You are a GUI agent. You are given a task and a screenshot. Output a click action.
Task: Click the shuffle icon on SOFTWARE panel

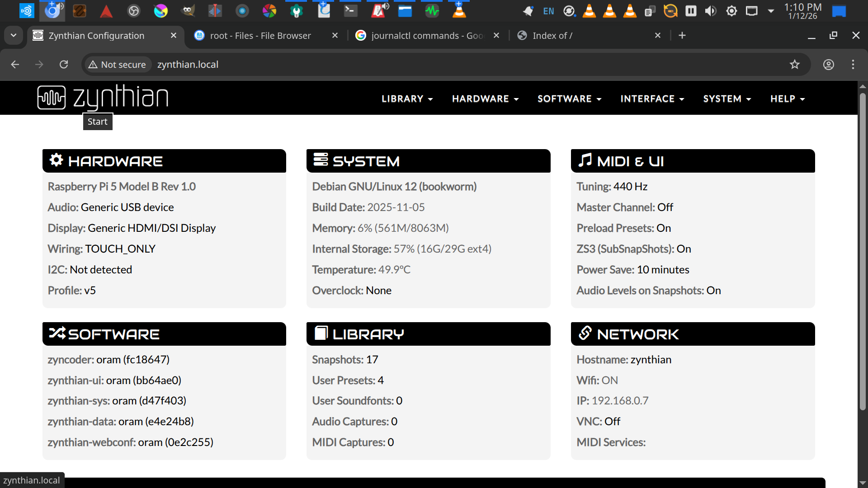[57, 333]
